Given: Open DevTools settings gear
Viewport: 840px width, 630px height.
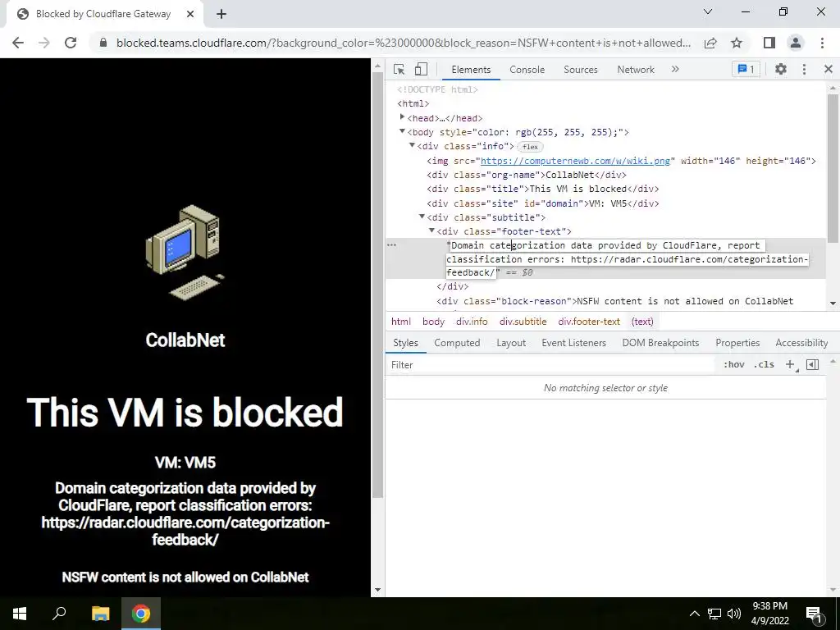Looking at the screenshot, I should pos(781,69).
